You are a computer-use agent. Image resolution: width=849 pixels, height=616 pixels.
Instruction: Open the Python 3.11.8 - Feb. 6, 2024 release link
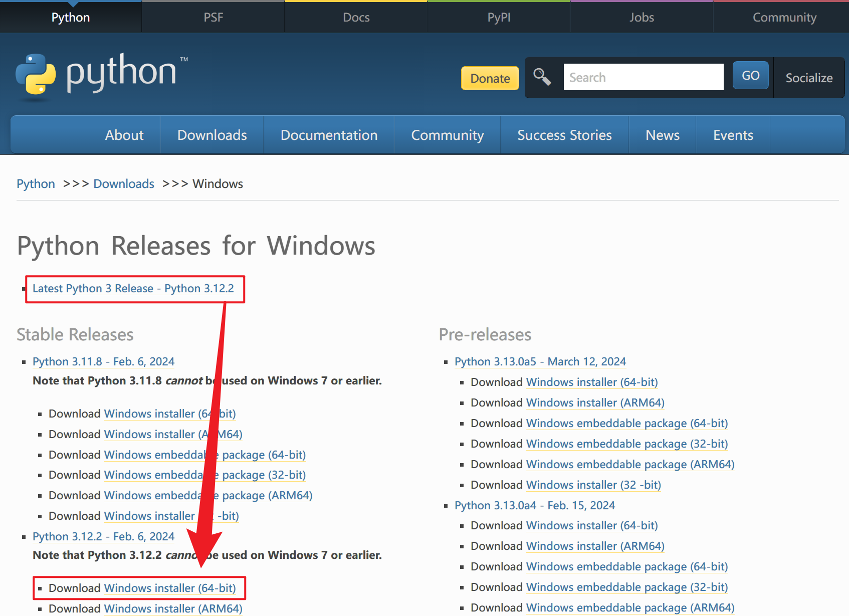tap(103, 361)
